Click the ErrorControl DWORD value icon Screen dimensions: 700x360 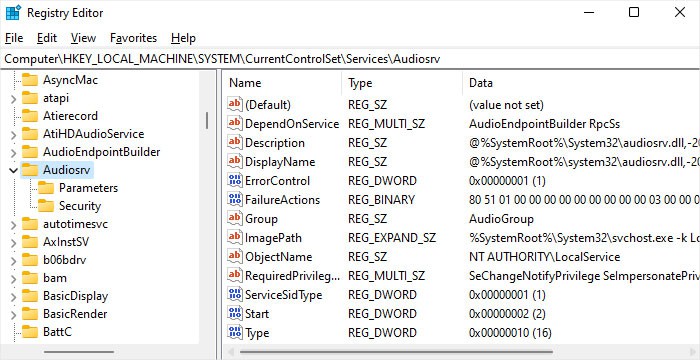[x=235, y=180]
